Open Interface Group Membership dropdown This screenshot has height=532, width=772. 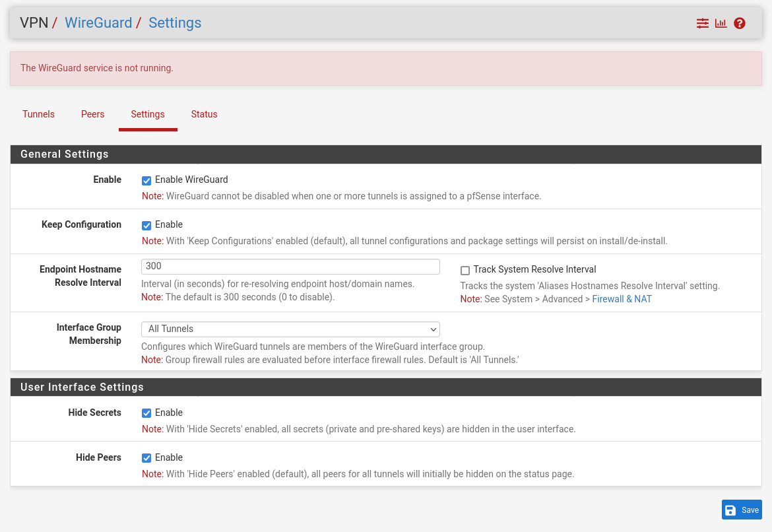tap(290, 329)
